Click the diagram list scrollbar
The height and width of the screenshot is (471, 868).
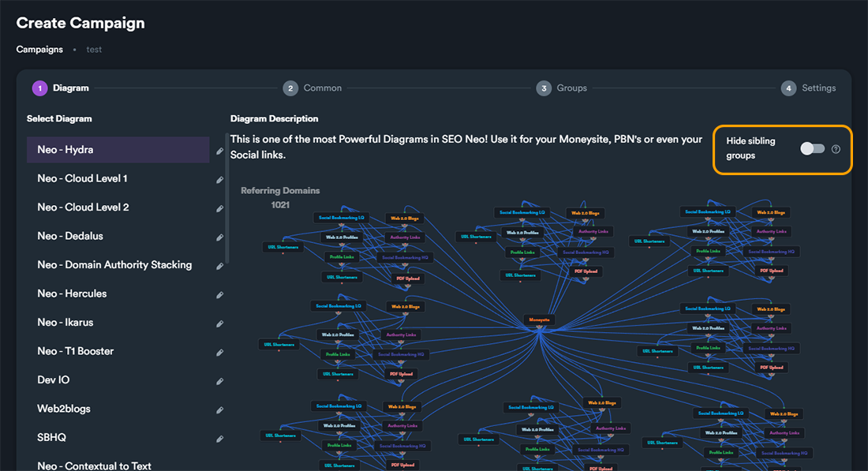coord(227,205)
